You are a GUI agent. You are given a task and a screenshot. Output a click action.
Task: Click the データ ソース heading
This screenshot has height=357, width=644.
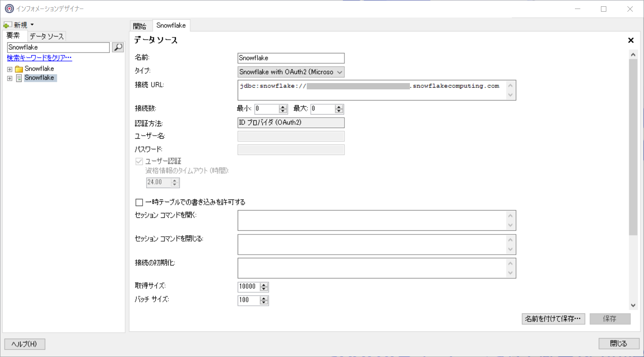pos(156,40)
